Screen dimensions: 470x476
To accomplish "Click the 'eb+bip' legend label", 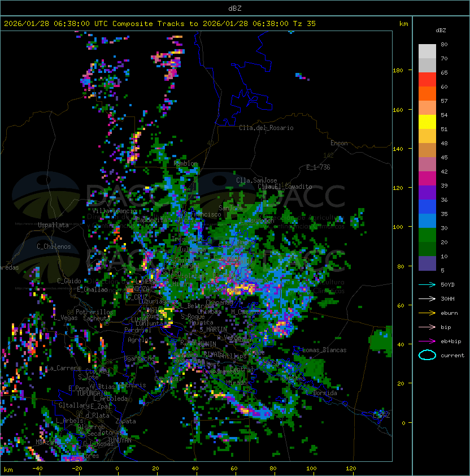I will point(451,341).
